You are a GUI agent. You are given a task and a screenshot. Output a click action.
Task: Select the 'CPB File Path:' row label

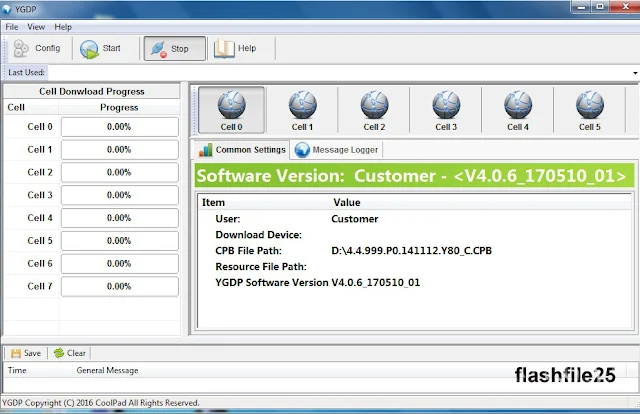248,251
